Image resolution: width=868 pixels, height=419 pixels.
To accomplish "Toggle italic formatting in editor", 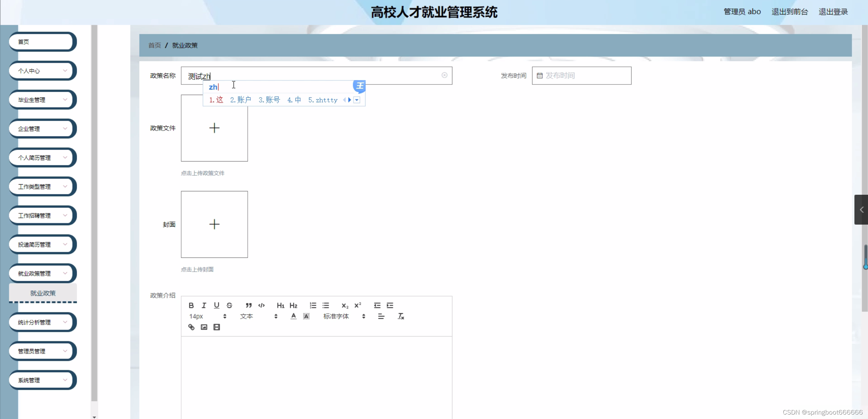I will (x=204, y=305).
